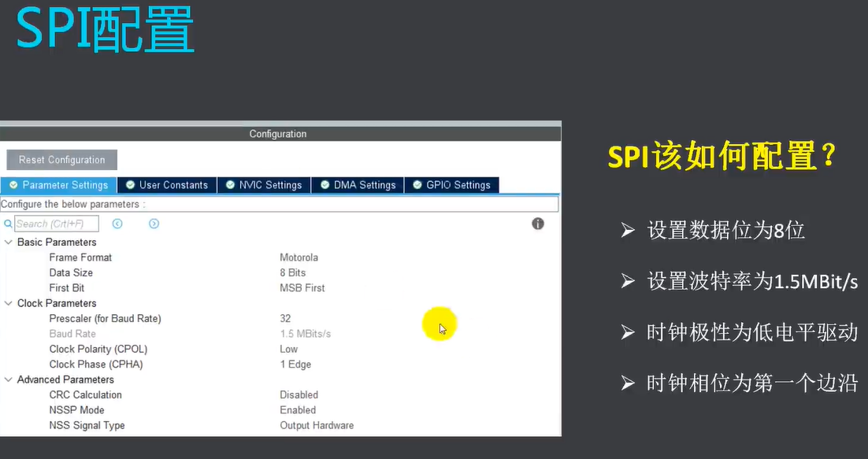Change NSSP Mode value Enabled
The width and height of the screenshot is (868, 459).
click(298, 409)
